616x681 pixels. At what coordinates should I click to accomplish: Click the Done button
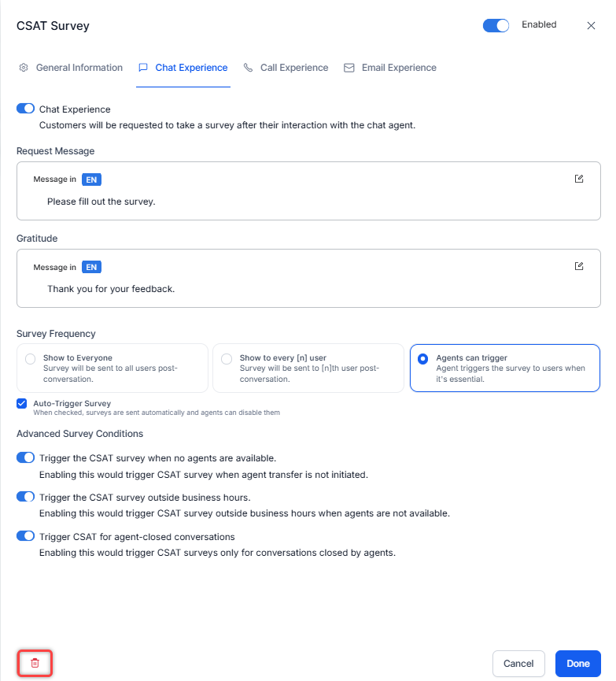(x=577, y=664)
